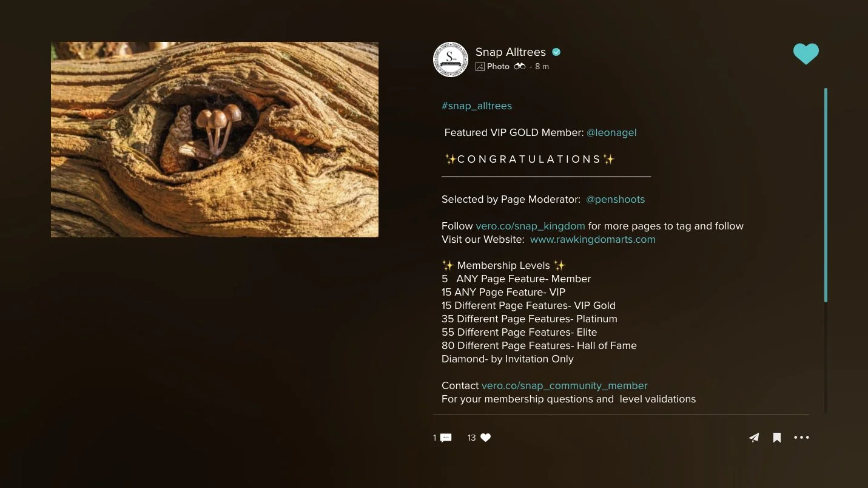This screenshot has height=488, width=868.
Task: Follow the vero.co/snap_kingdom link
Action: tap(530, 226)
